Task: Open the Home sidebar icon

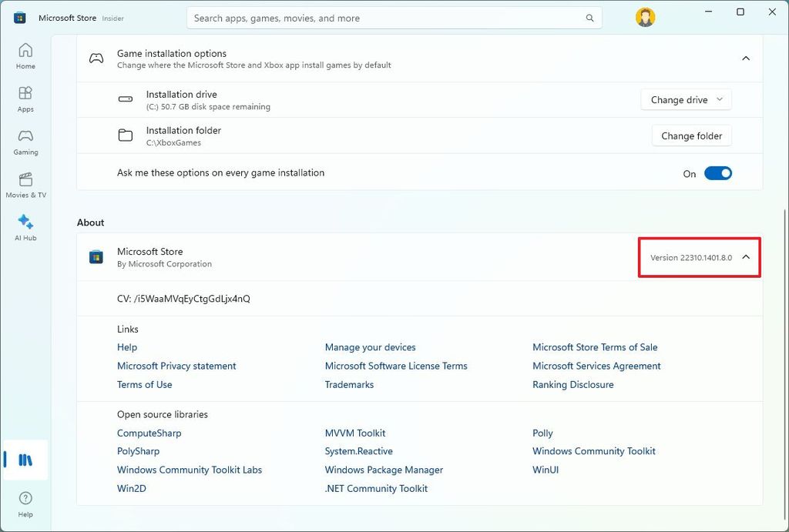Action: 25,55
